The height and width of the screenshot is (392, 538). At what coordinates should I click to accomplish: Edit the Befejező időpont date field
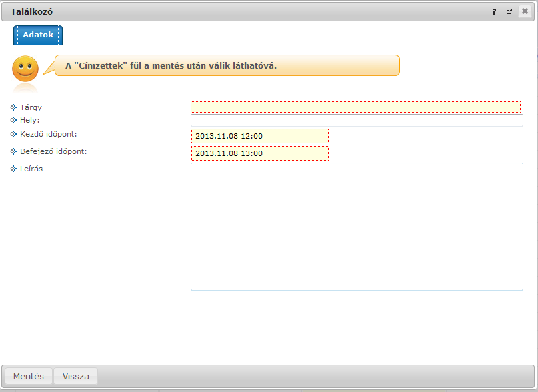(260, 153)
